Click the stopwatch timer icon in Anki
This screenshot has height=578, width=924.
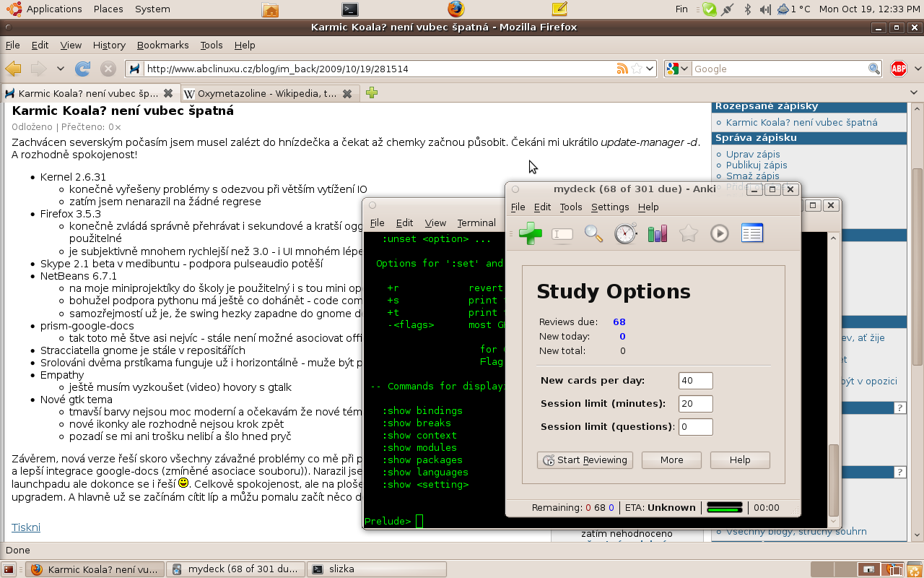[x=625, y=233]
